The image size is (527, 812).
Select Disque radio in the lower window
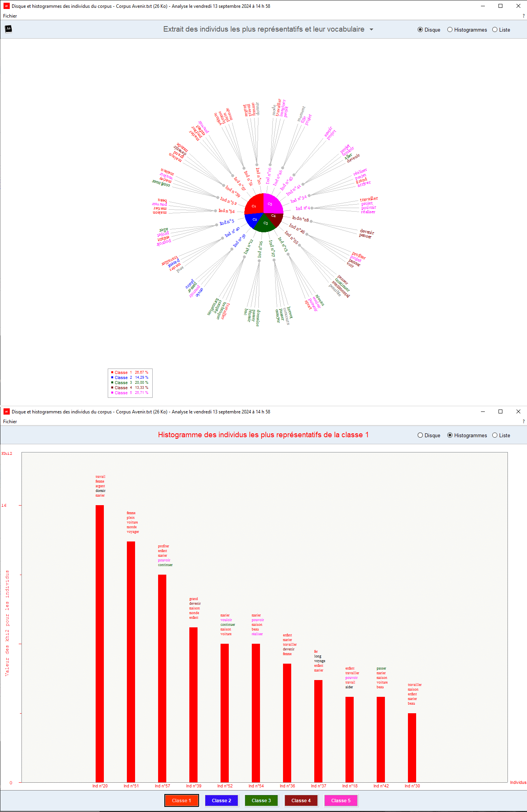pos(420,435)
